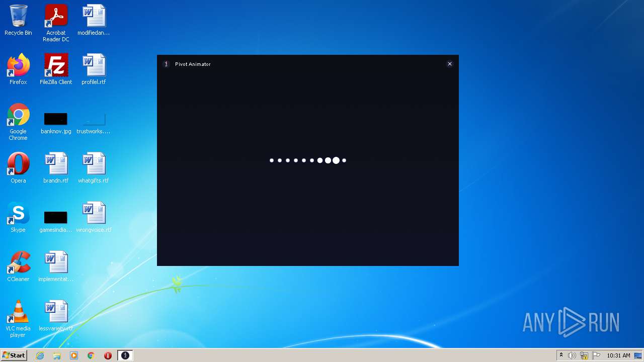Open Internet Explorer from taskbar
This screenshot has width=644, height=362.
click(x=40, y=355)
